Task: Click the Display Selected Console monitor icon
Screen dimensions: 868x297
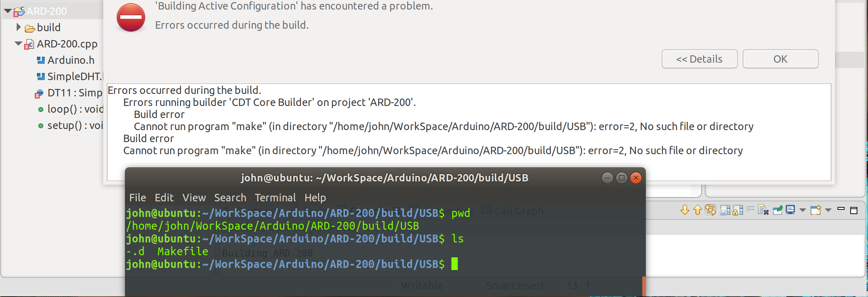Action: point(790,210)
